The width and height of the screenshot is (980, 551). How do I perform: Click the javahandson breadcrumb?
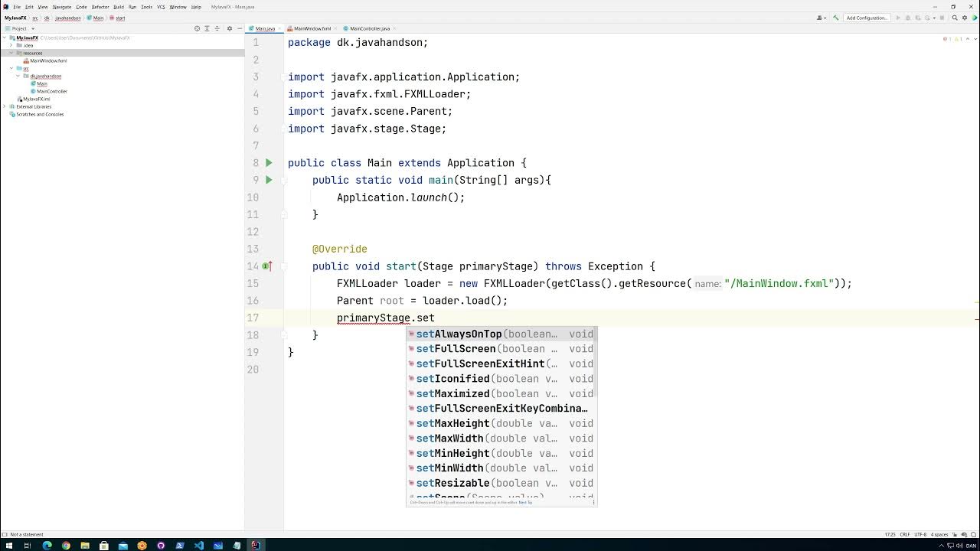[67, 18]
